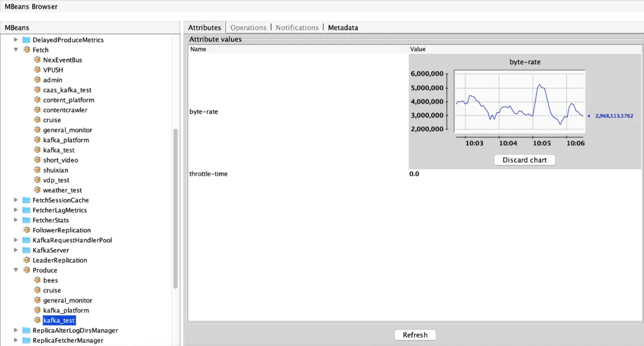Click the short_video MBean icon
The image size is (644, 346).
[x=37, y=160]
